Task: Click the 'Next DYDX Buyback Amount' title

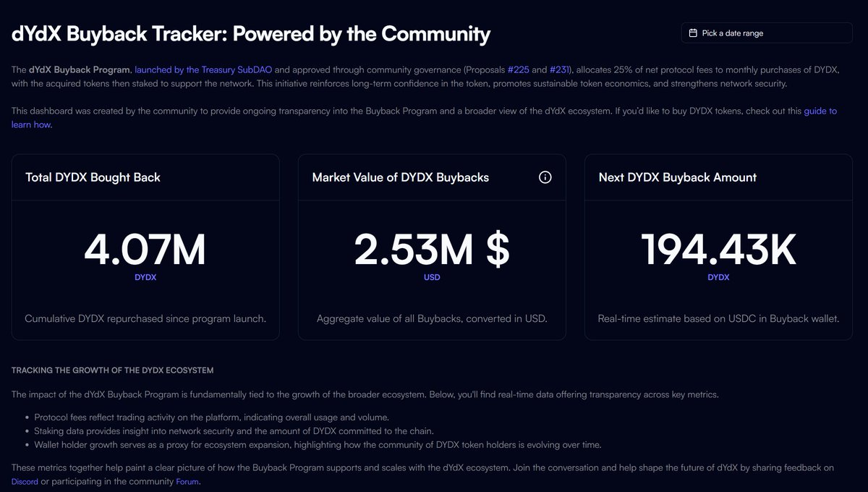Action: pos(678,177)
